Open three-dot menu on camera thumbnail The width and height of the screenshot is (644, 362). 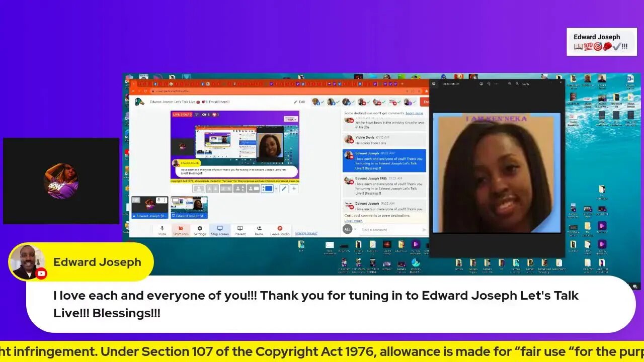pyautogui.click(x=165, y=200)
